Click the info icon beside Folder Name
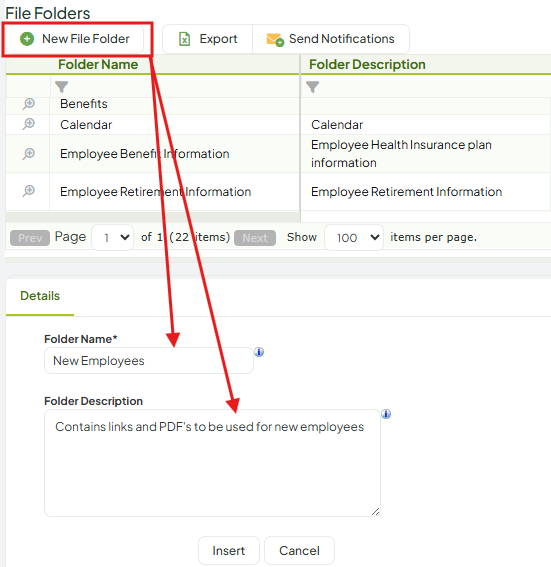 click(x=259, y=352)
